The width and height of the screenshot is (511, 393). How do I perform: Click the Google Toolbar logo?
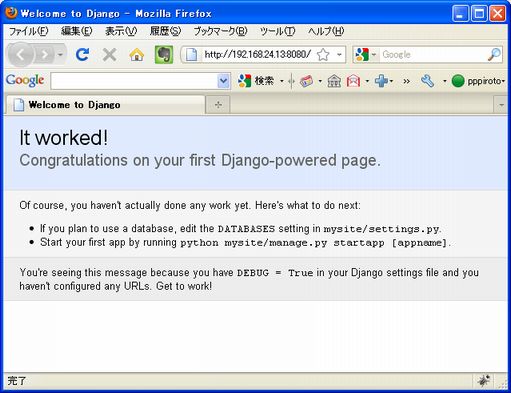25,80
